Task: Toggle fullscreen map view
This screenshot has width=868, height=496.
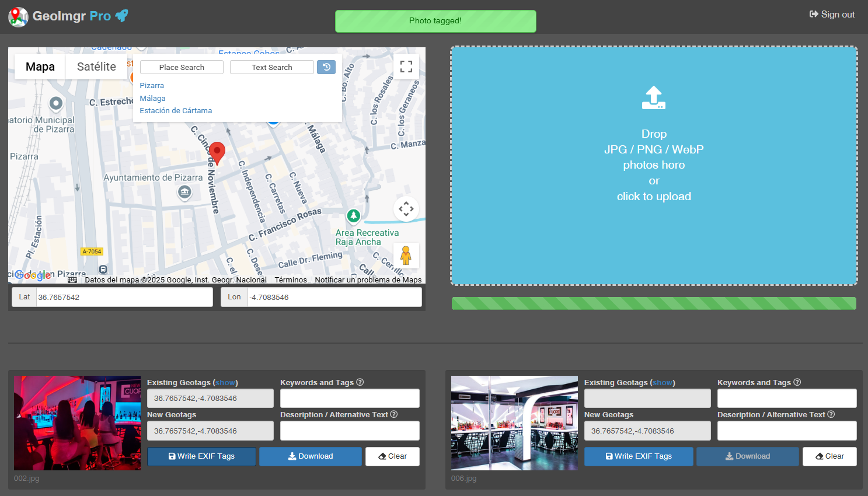Action: pyautogui.click(x=406, y=67)
